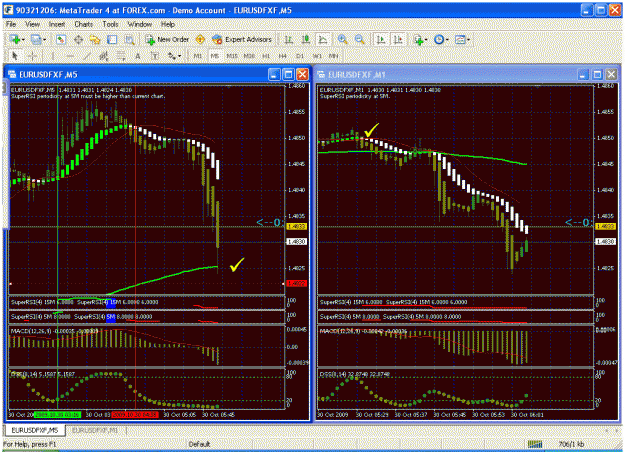Switch chart to candlesticks type

pyautogui.click(x=306, y=39)
